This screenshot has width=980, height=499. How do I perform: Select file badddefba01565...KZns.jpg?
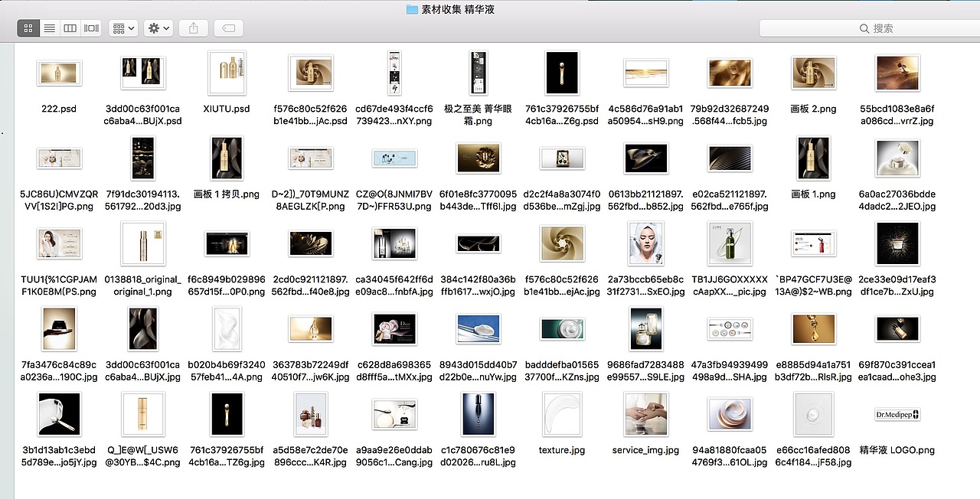562,329
